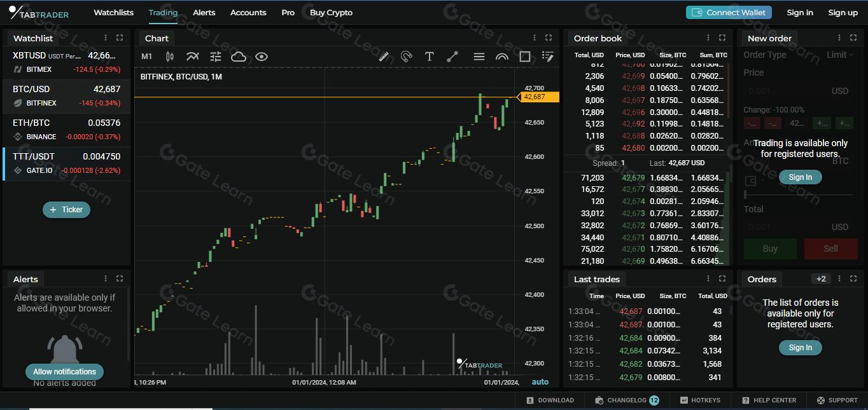
Task: Select the rectangle shape drawing tool
Action: (525, 57)
